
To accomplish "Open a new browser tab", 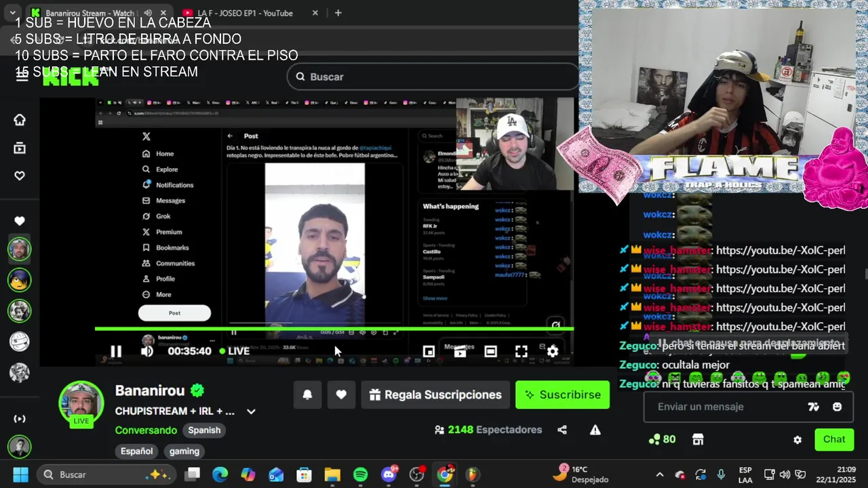I will pos(338,13).
